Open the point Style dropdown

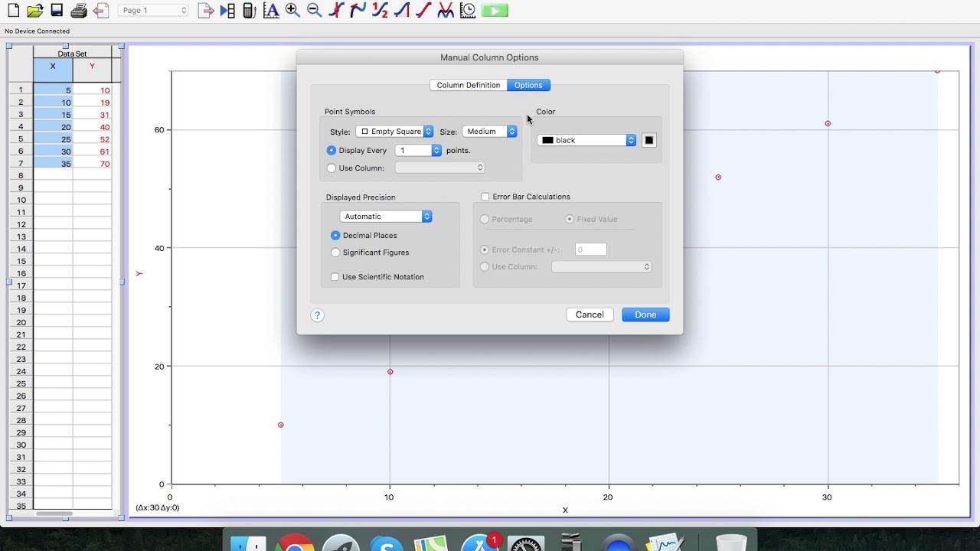(394, 132)
